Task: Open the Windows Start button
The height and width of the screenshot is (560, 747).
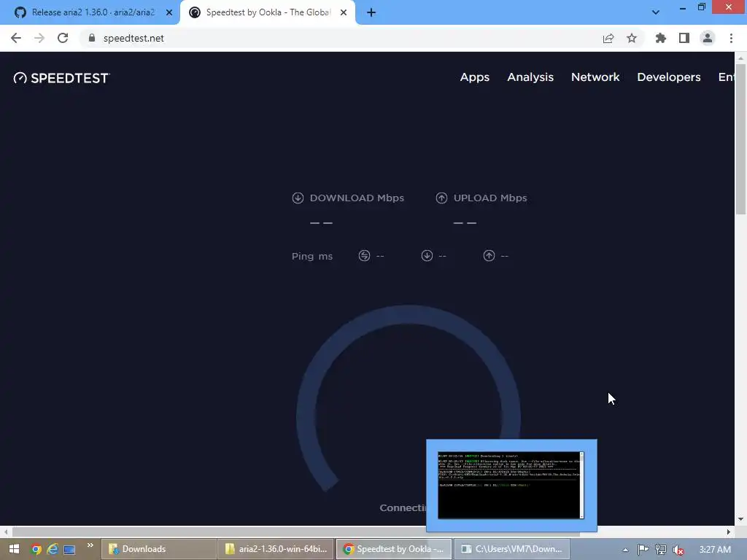Action: (x=14, y=549)
